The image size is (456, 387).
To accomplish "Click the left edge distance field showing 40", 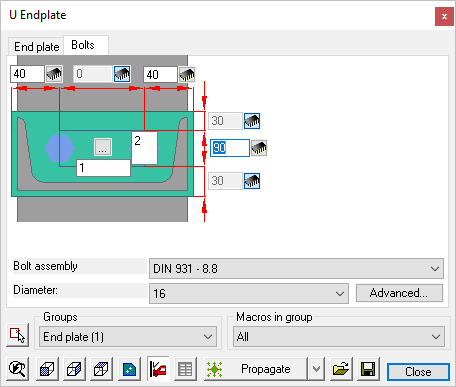I will pos(27,74).
